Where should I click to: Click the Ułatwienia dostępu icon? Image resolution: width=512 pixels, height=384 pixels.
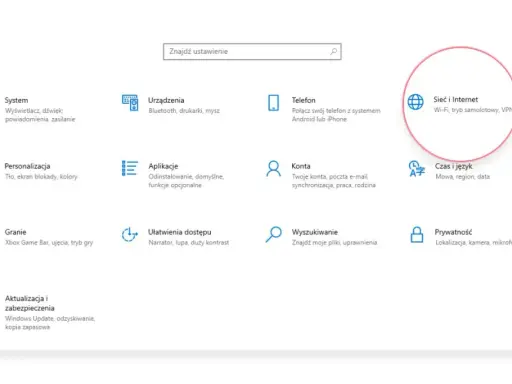130,234
